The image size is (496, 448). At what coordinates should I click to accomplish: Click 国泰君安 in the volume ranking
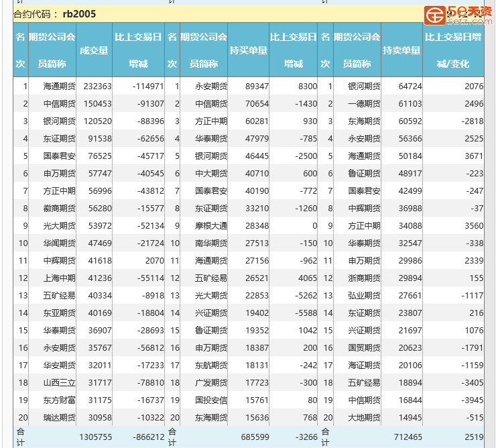(x=59, y=156)
